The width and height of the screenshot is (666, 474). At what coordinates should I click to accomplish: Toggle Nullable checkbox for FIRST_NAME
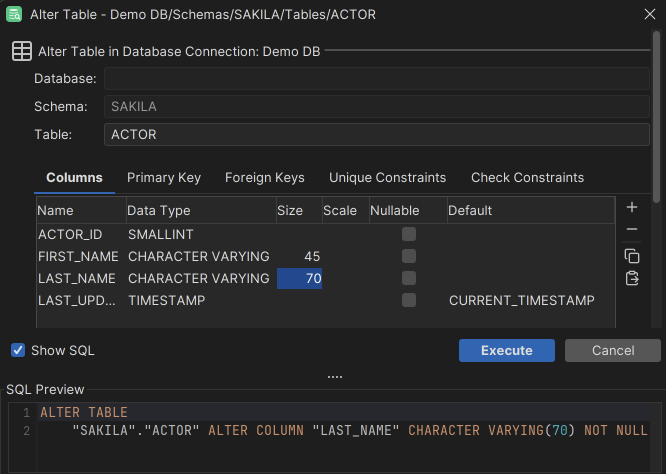click(x=408, y=256)
